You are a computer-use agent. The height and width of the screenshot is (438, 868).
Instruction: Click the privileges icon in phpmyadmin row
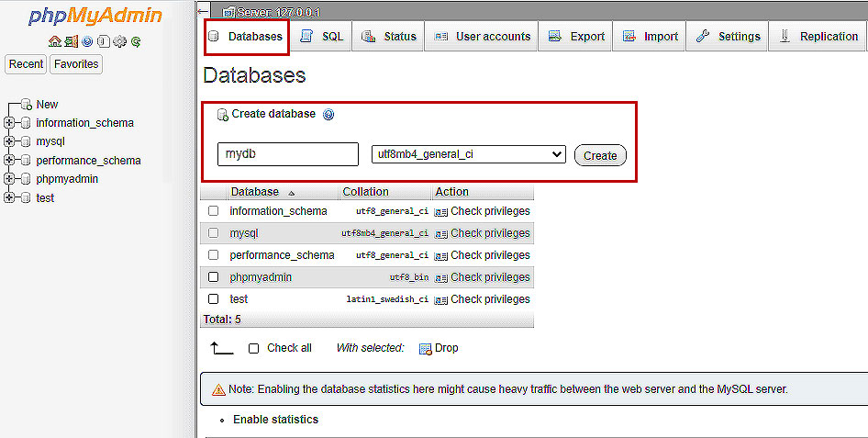click(440, 277)
